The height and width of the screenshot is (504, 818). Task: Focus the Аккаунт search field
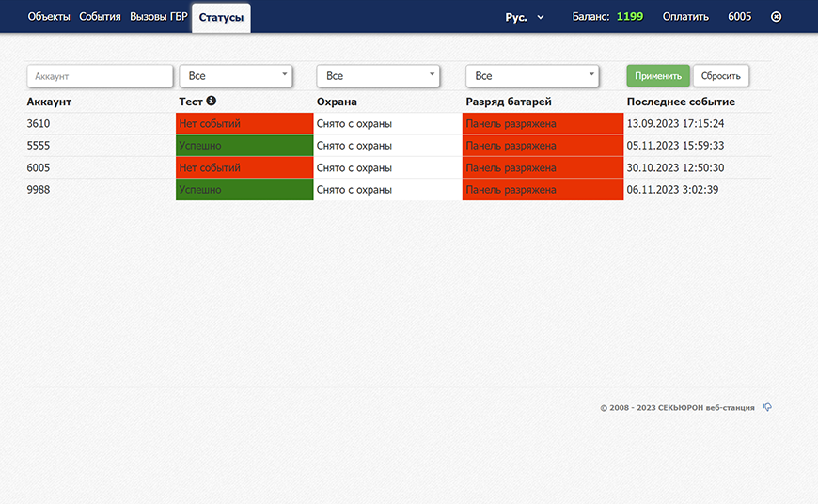pos(101,76)
